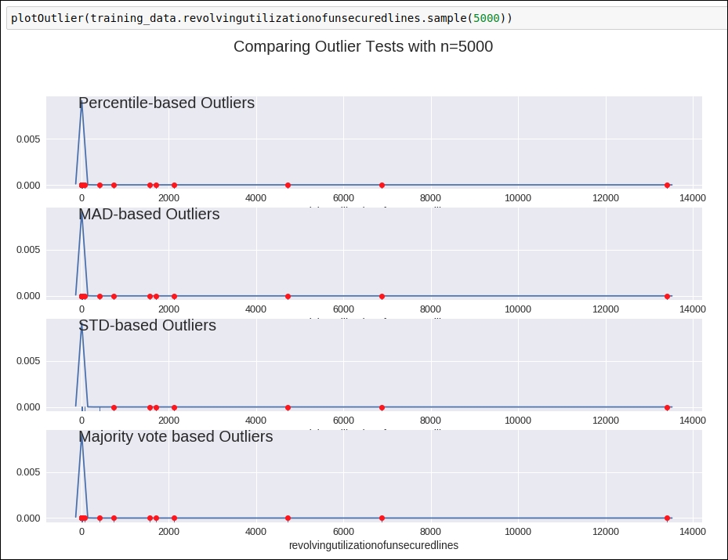Click the 12000 tick in Majority vote plot
This screenshot has width=728, height=560.
pyautogui.click(x=606, y=532)
